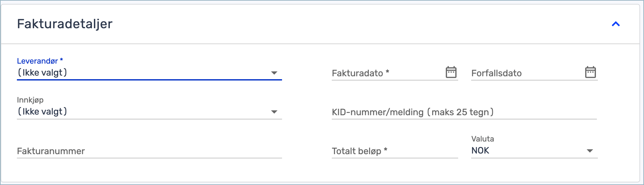The image size is (644, 185).
Task: Open the Forfallsdato calendar picker icon
Action: point(590,72)
